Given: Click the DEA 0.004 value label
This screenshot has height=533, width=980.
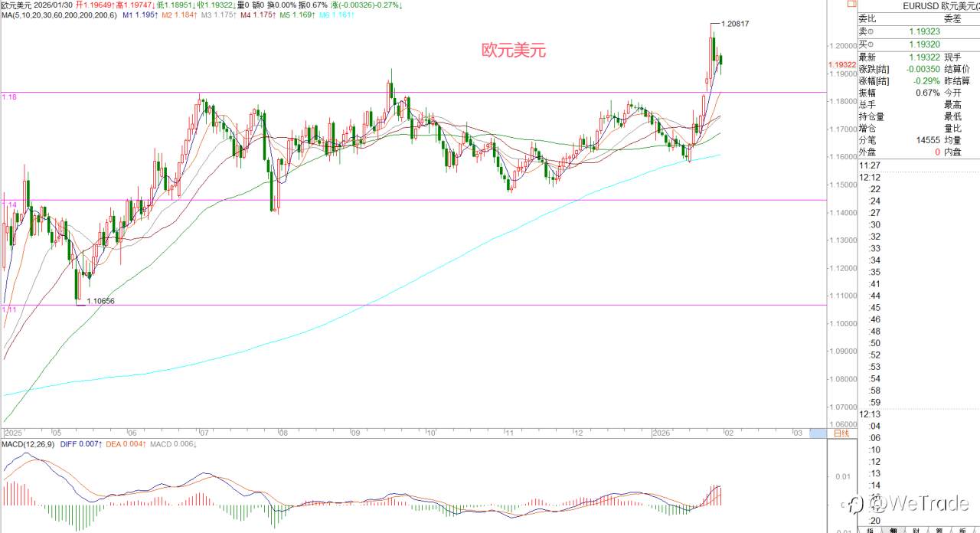Looking at the screenshot, I should [x=126, y=445].
